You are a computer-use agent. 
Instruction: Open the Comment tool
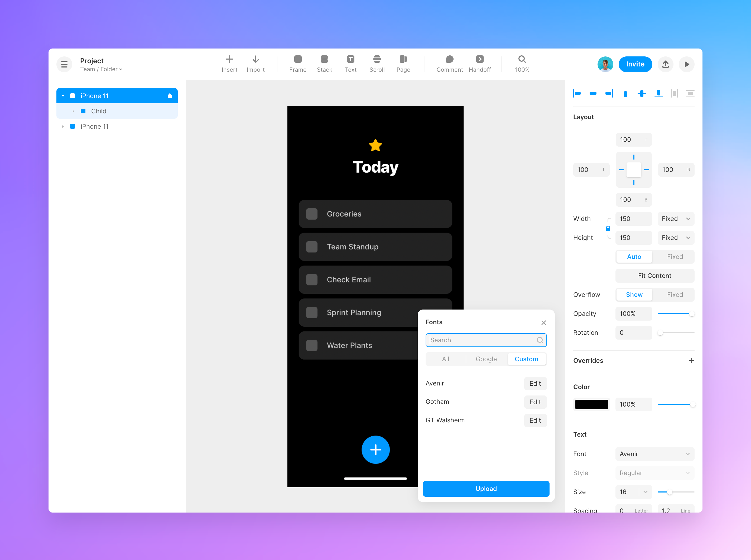click(x=450, y=64)
